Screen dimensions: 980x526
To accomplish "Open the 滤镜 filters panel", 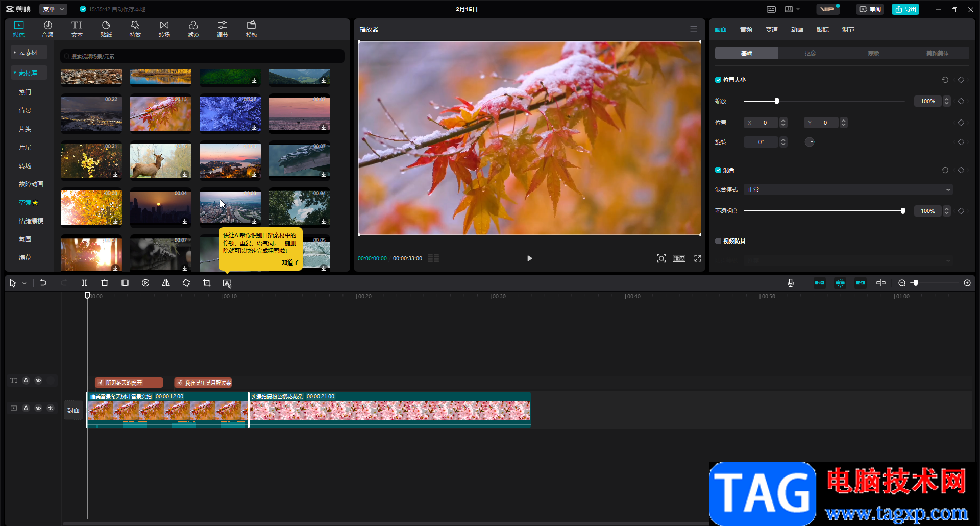I will pyautogui.click(x=193, y=29).
